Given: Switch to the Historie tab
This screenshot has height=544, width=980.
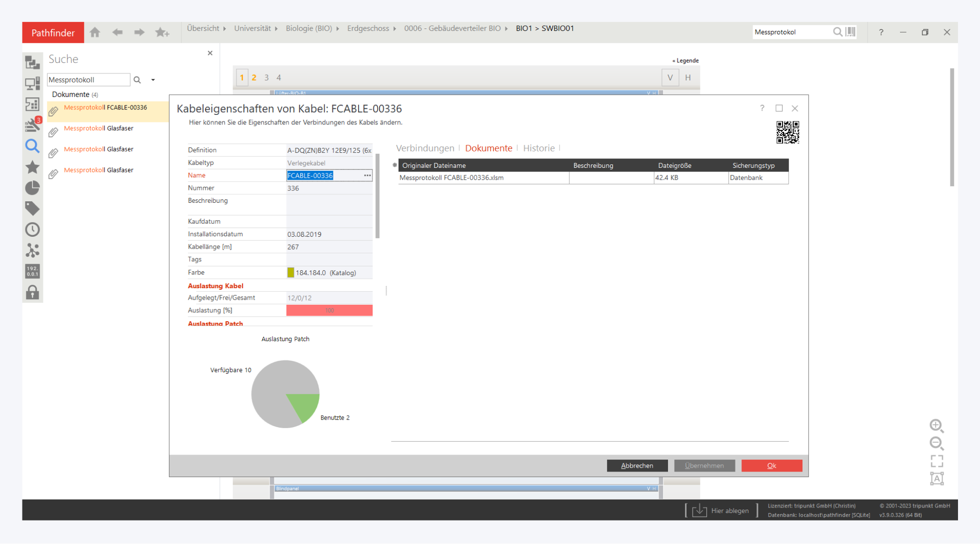Looking at the screenshot, I should (538, 148).
